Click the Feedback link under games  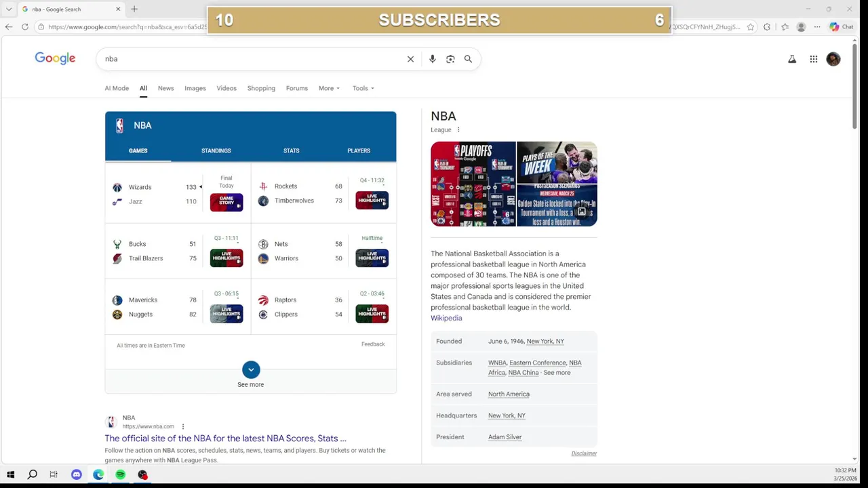[x=373, y=344]
